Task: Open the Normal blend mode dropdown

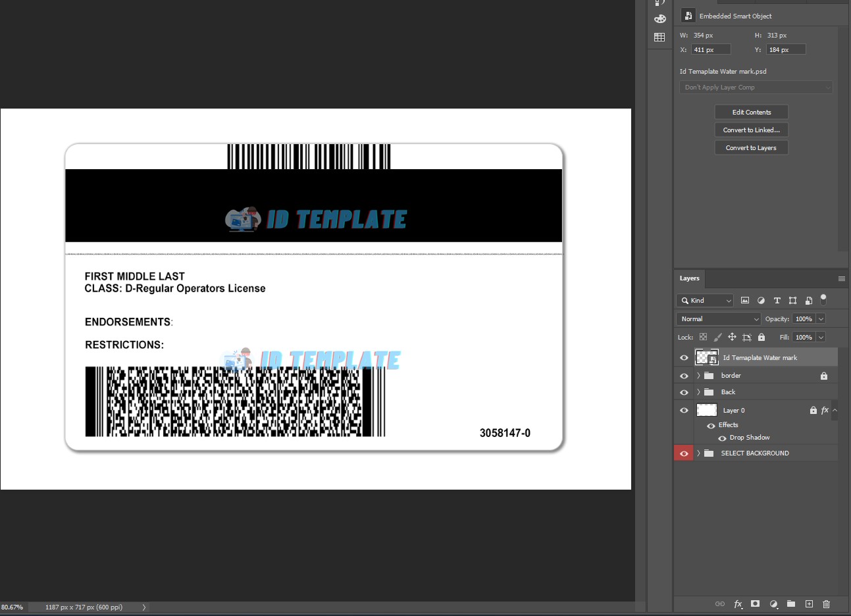Action: (x=719, y=319)
